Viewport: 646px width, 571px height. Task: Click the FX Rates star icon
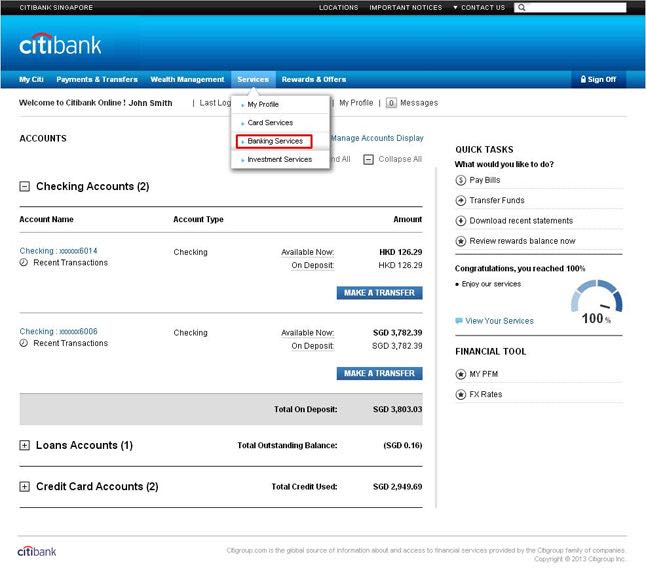(461, 394)
